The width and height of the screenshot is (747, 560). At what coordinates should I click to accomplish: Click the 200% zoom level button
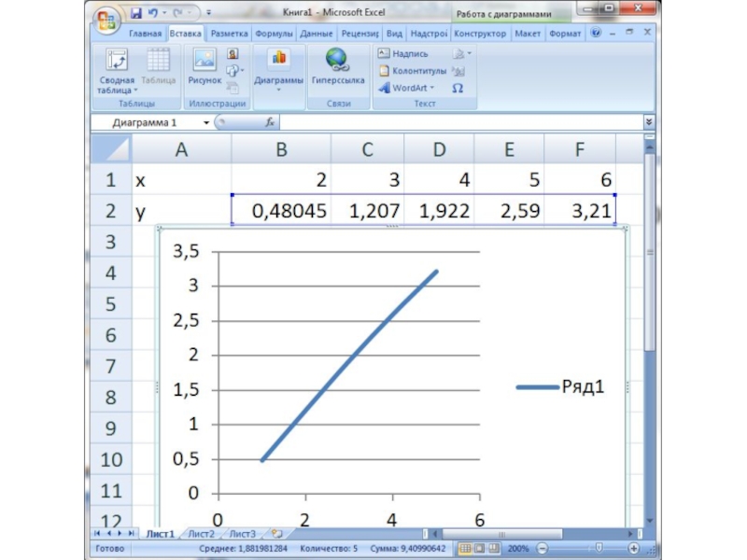click(x=518, y=549)
